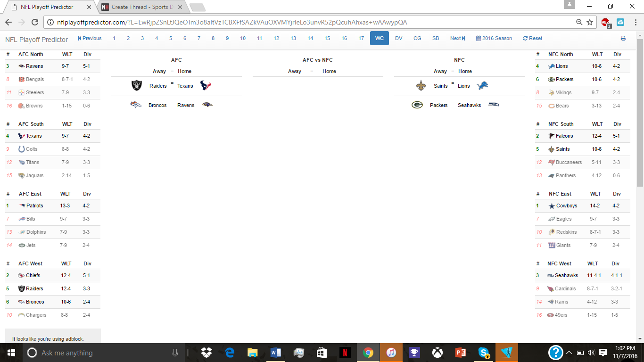Click the Next navigation link

click(458, 38)
